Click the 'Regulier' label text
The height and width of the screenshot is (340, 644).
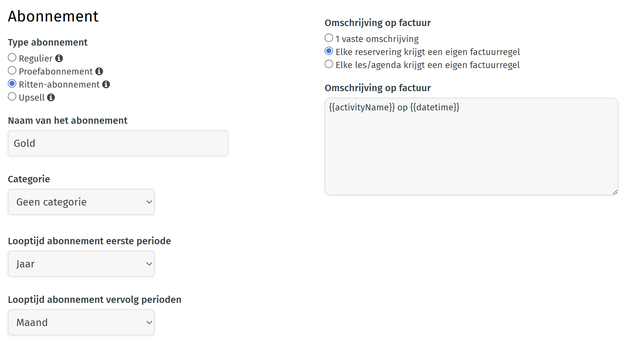[35, 58]
